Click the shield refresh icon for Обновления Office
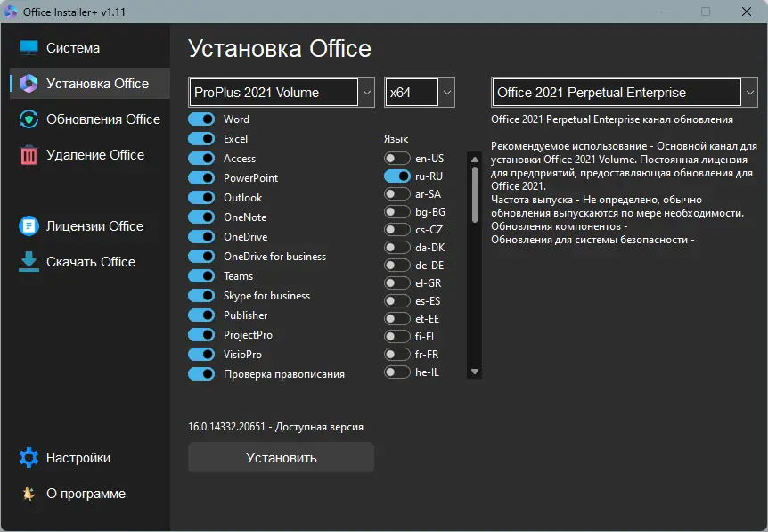Screen dimensions: 768x532 pyautogui.click(x=29, y=119)
